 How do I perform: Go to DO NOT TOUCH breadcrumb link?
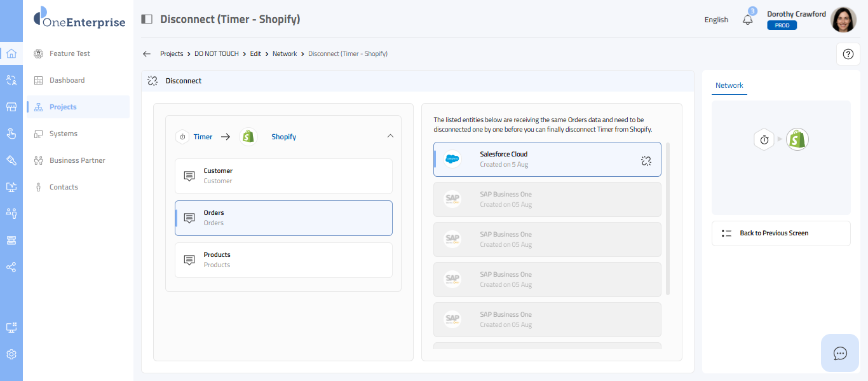point(217,54)
